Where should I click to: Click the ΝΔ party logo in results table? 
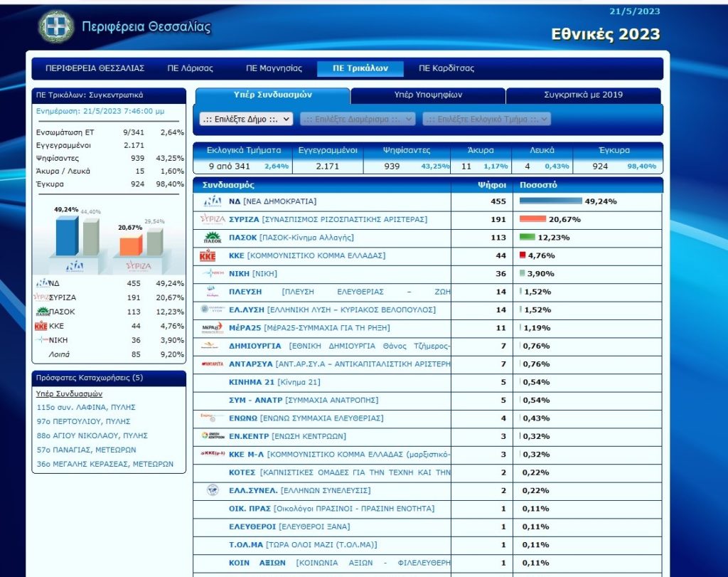(213, 201)
